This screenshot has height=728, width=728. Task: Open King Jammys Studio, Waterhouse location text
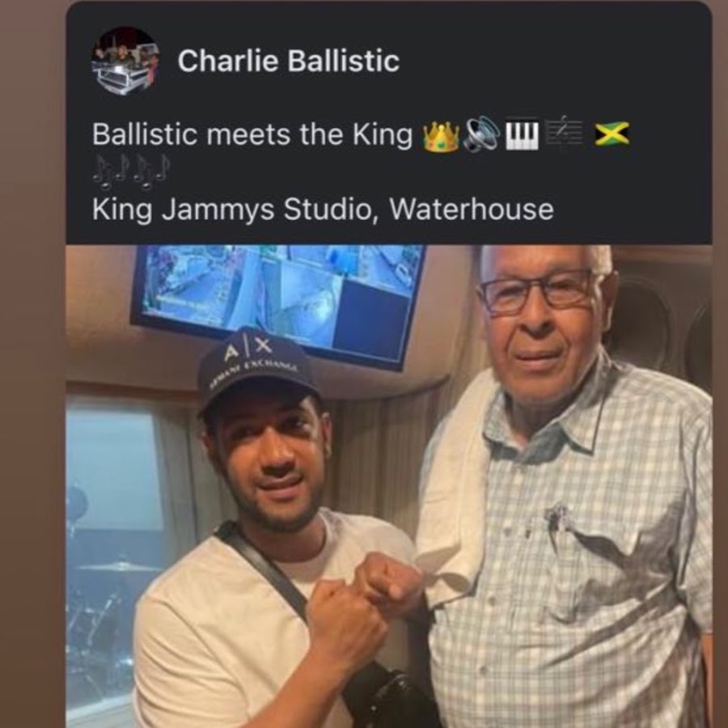pyautogui.click(x=323, y=210)
